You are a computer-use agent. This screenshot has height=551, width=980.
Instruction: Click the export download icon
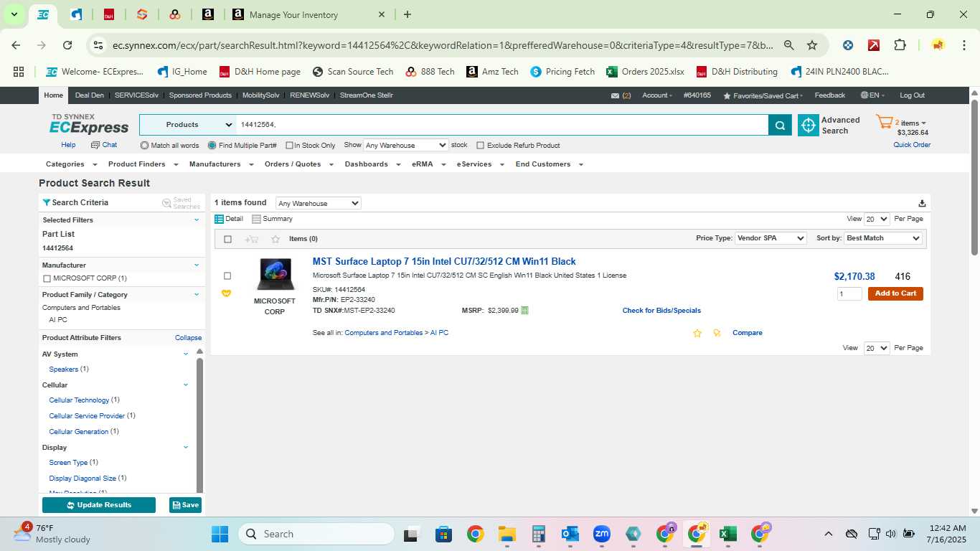click(922, 203)
